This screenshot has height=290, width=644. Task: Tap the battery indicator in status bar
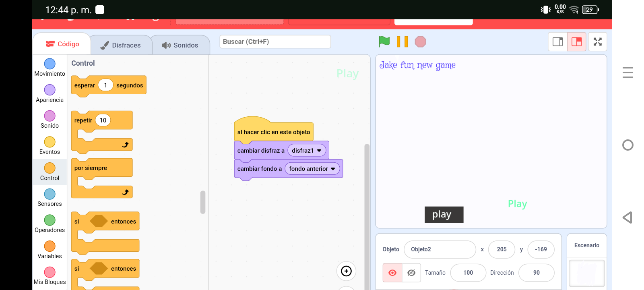[x=590, y=10]
